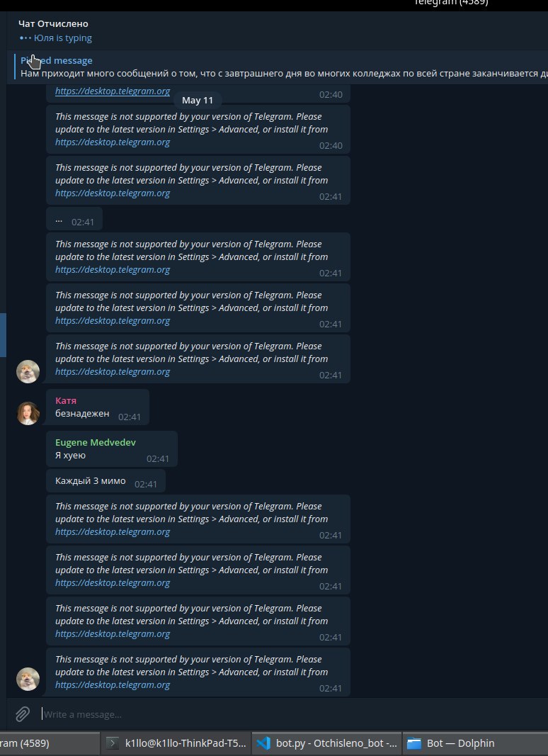Open Катя's profile avatar

(x=28, y=413)
